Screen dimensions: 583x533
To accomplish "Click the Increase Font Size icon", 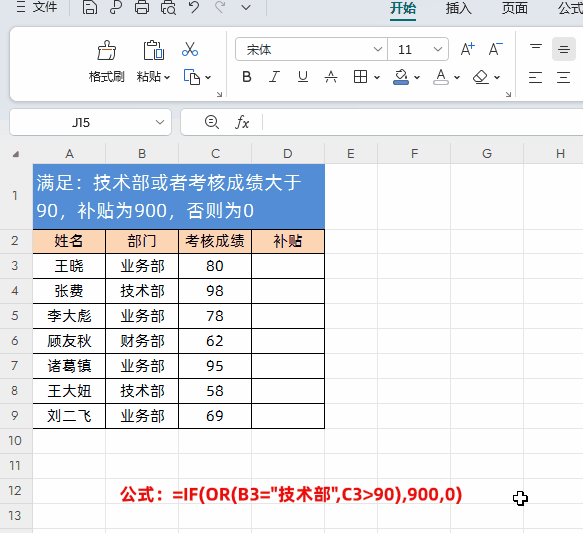I will pyautogui.click(x=467, y=49).
